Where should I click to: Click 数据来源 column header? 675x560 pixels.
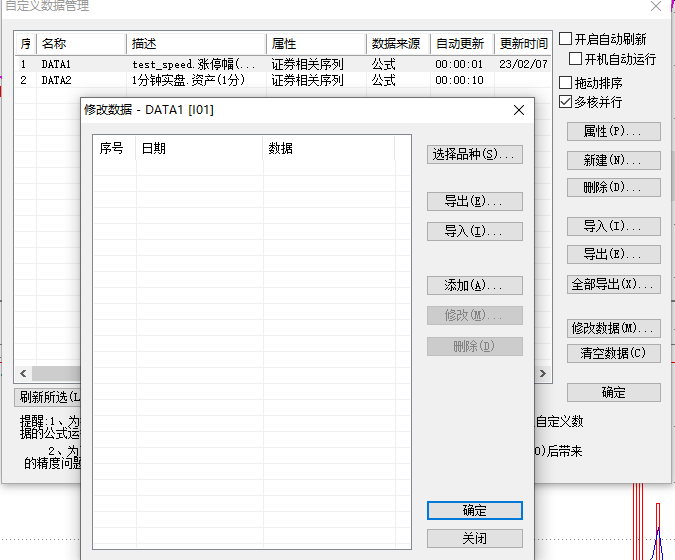pyautogui.click(x=399, y=43)
